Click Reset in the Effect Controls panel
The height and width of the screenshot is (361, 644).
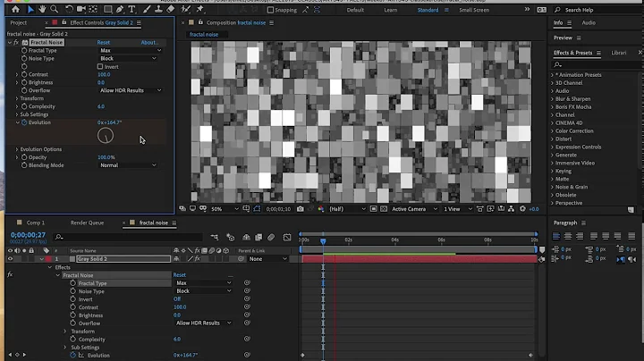coord(104,42)
